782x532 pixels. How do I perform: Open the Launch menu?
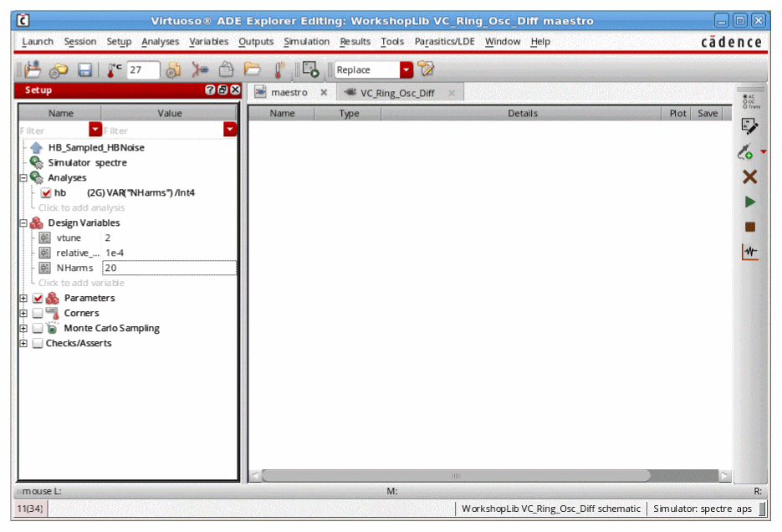tap(38, 41)
